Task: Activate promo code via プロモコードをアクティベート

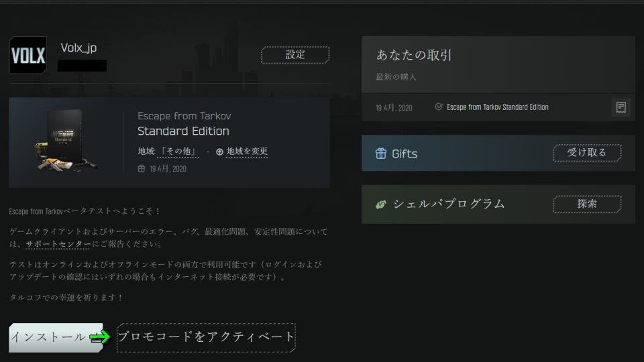Action: coord(206,337)
